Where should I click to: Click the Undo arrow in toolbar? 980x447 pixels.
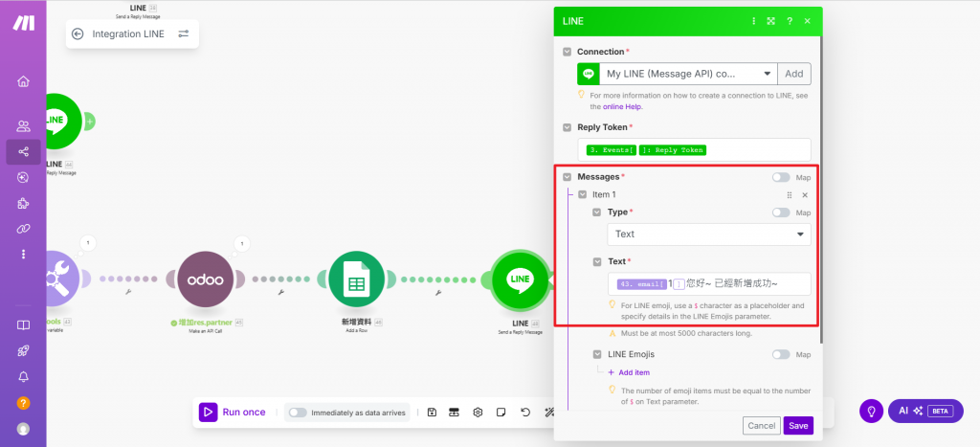point(525,412)
